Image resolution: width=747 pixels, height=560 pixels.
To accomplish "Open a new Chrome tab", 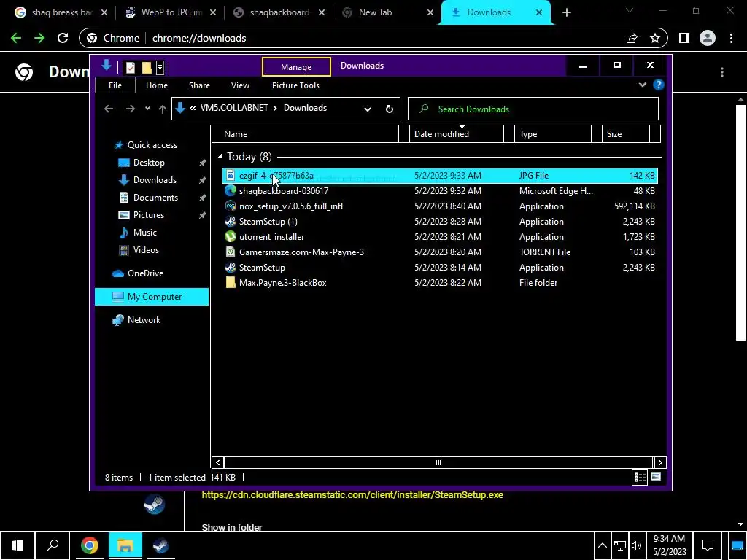I will [566, 13].
